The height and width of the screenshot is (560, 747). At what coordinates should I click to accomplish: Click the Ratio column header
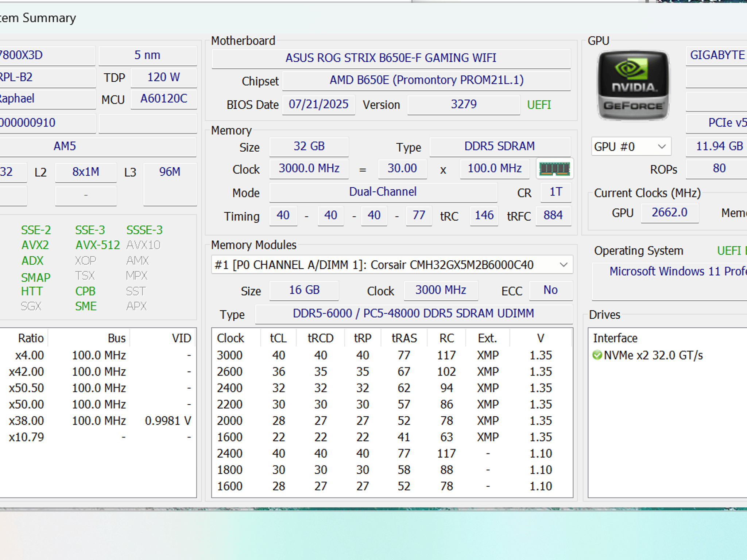(31, 338)
